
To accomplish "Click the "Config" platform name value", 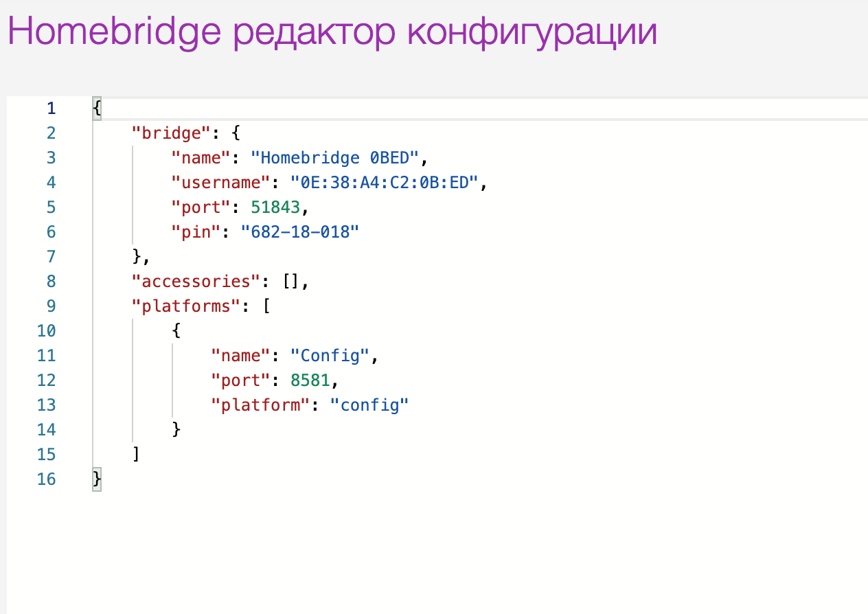I will tap(330, 355).
